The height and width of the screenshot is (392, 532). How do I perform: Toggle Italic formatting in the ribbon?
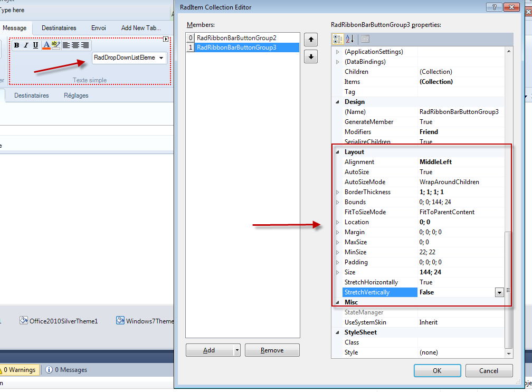pos(26,45)
